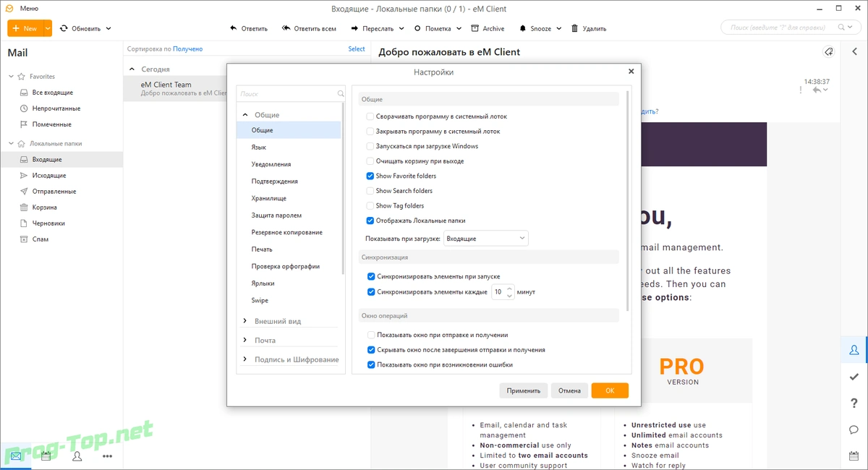Click the Обновить refresh icon
This screenshot has width=868, height=470.
tap(64, 28)
